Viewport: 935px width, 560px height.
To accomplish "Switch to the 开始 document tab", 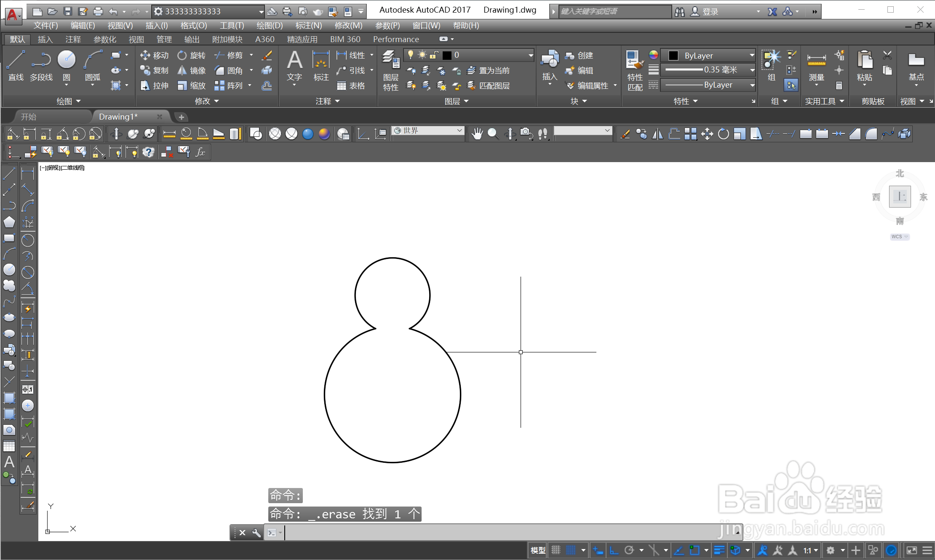I will (29, 117).
